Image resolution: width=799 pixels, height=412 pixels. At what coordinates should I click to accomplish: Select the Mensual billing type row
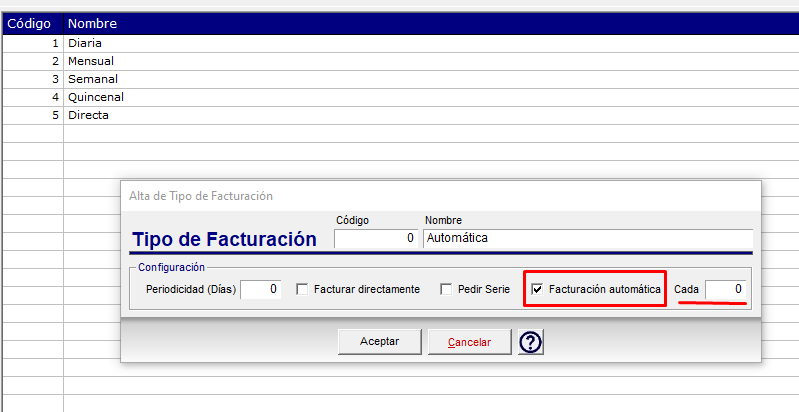point(401,61)
